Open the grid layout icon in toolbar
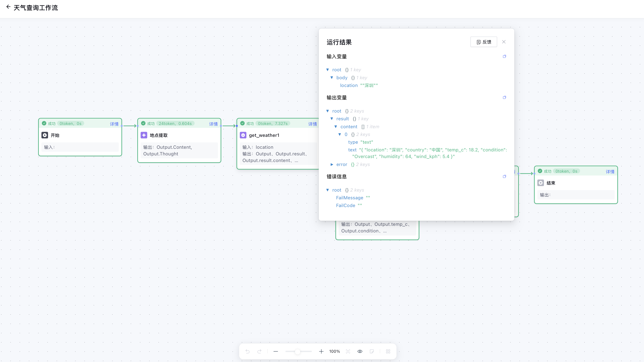644x362 pixels. (x=388, y=351)
